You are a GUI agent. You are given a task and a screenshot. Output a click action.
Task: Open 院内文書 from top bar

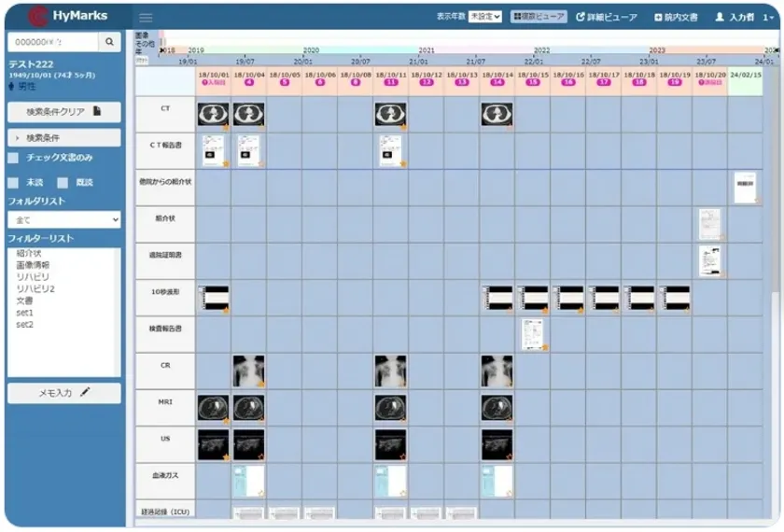click(x=676, y=17)
